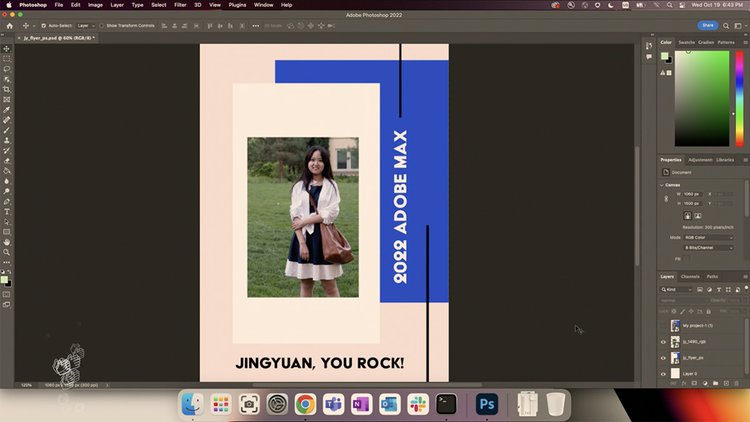This screenshot has width=750, height=422.
Task: Select the Lasso tool
Action: [x=7, y=68]
